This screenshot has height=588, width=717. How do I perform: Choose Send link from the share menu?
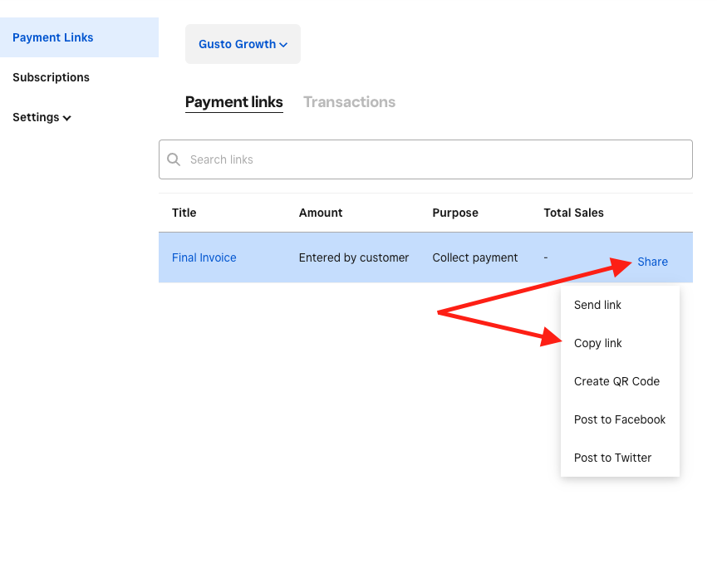click(x=620, y=305)
